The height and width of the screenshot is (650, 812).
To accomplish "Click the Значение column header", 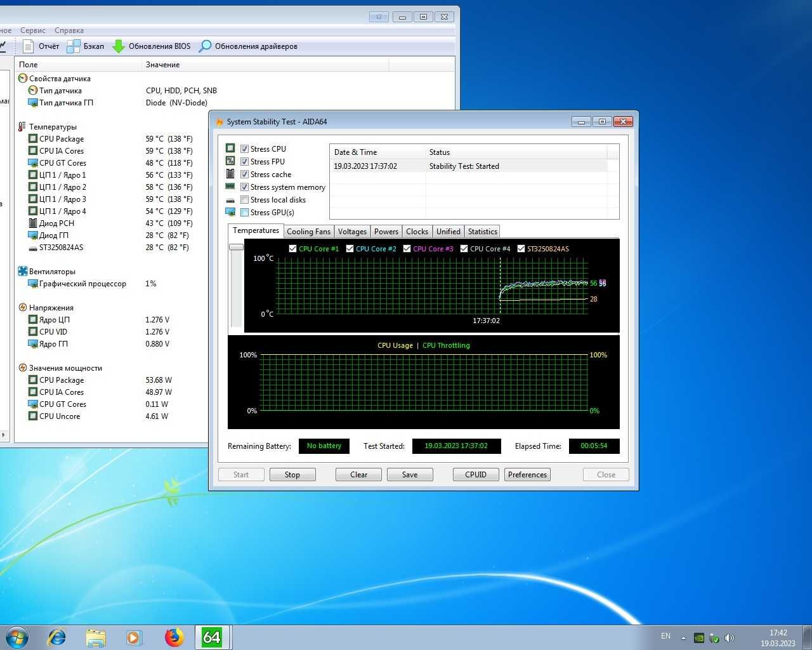I will 265,65.
